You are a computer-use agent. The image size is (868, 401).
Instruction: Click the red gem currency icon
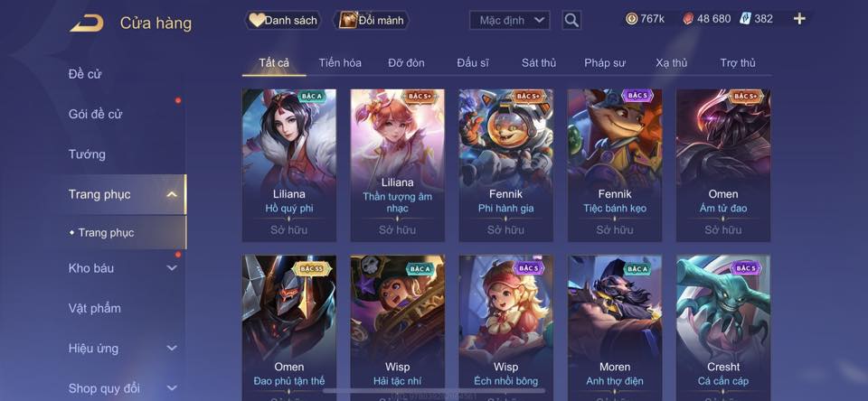(x=688, y=19)
